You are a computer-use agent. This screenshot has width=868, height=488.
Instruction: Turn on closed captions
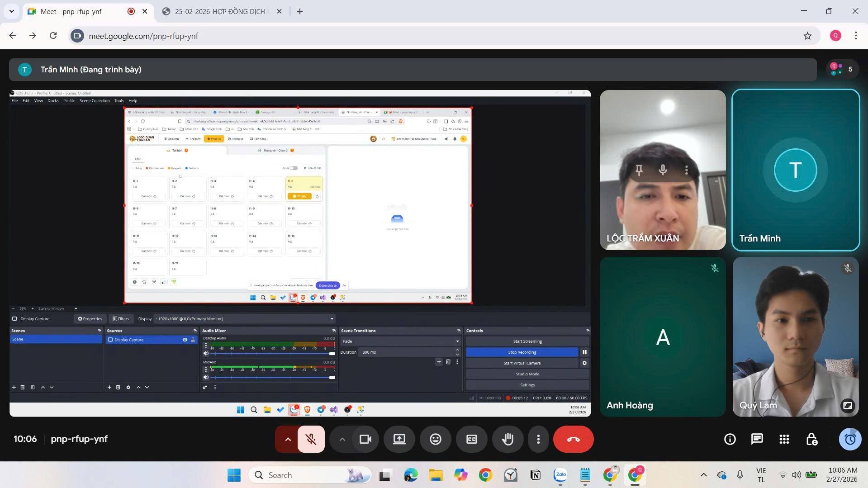(x=471, y=439)
